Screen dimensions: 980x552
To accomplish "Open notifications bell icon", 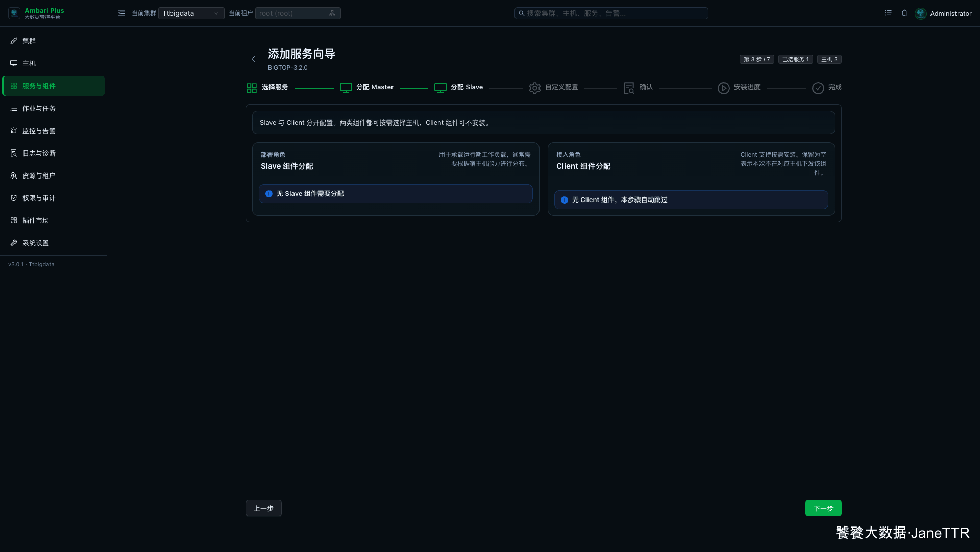I will (904, 13).
